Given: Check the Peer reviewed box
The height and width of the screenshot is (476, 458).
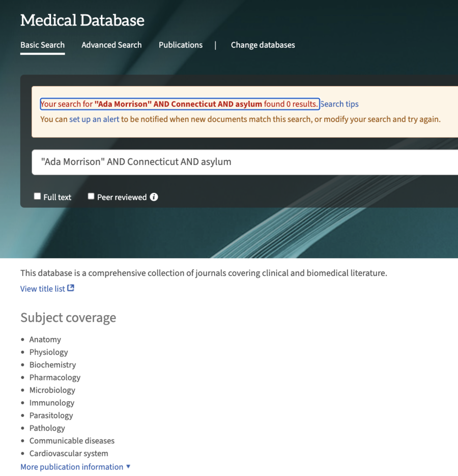Looking at the screenshot, I should [x=91, y=196].
